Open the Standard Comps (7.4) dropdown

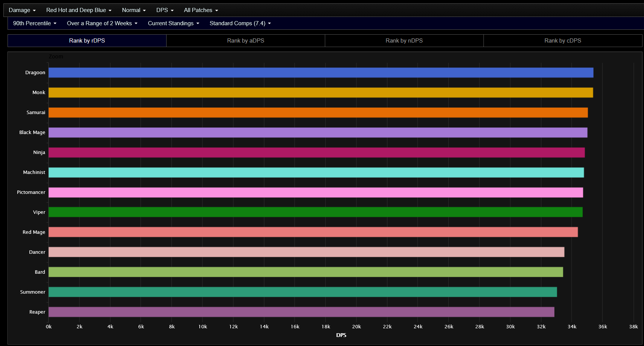(240, 23)
